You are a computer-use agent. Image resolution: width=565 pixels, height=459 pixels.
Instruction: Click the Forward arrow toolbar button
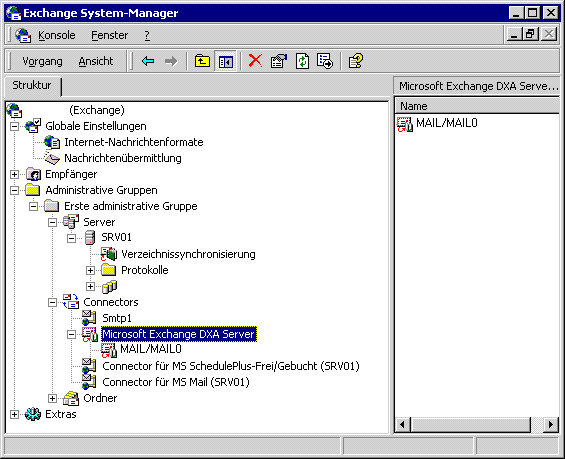pyautogui.click(x=171, y=61)
